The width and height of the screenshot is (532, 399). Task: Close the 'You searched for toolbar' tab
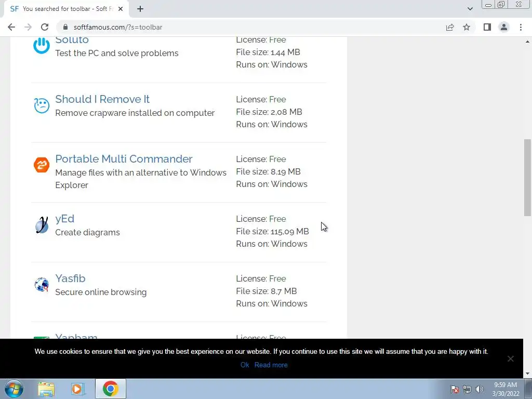click(x=121, y=9)
